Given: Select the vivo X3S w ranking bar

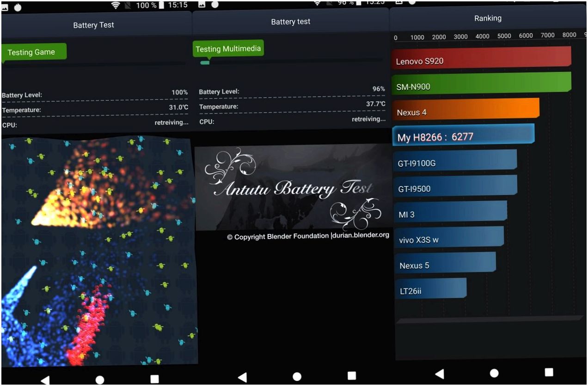Looking at the screenshot, I should [449, 237].
